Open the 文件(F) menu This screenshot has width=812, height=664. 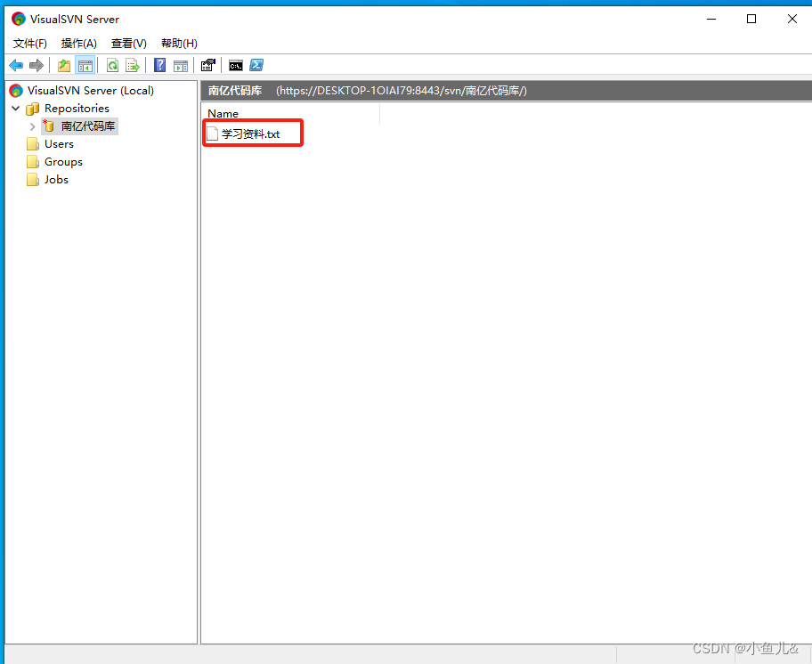pos(29,43)
